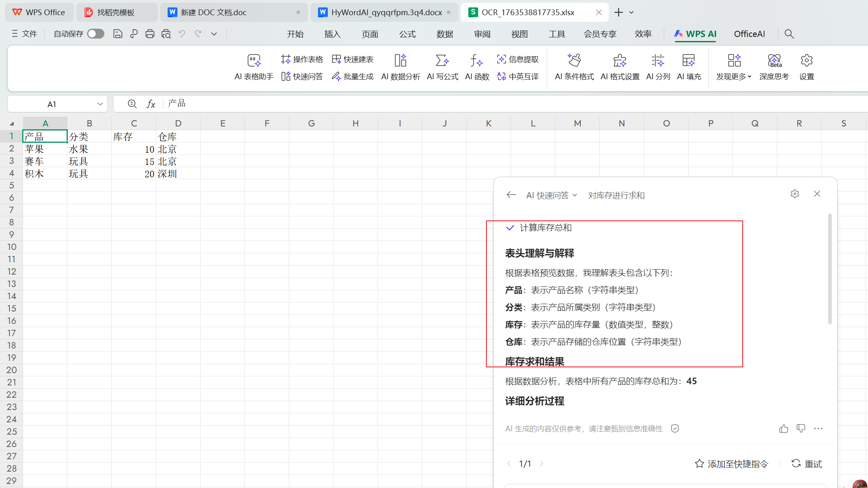Click the formula bar input field

(x=493, y=104)
